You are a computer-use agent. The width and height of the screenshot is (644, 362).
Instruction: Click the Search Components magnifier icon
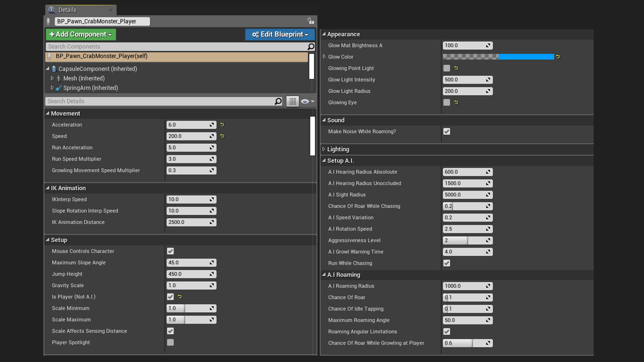point(311,47)
